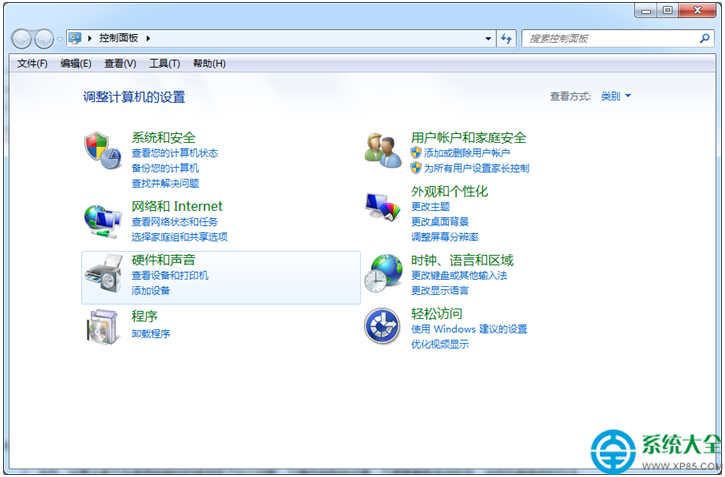725x477 pixels.
Task: Open the Ease of Access blue circle icon
Action: 382,326
